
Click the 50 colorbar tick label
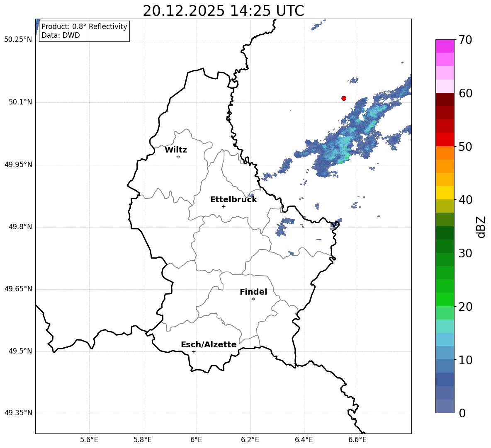click(466, 146)
